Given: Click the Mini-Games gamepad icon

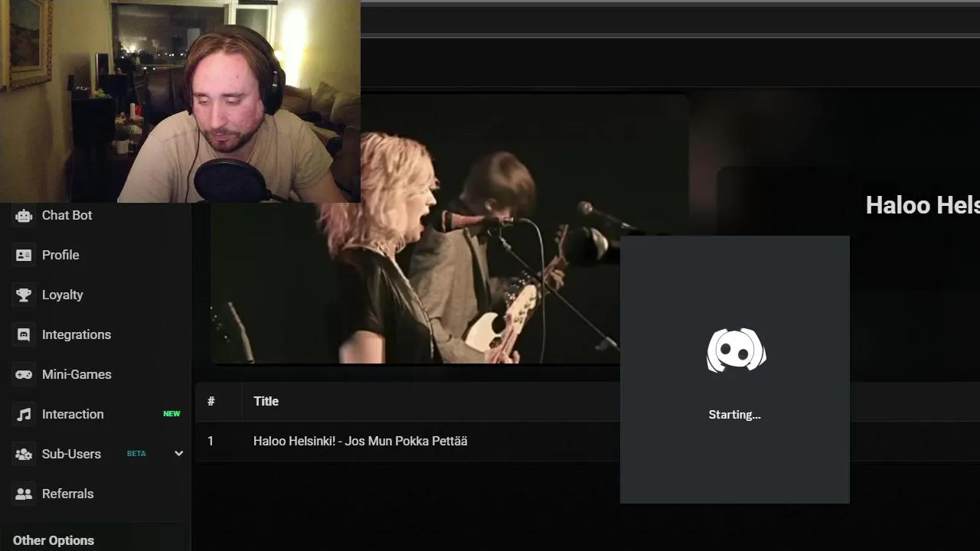Looking at the screenshot, I should 24,374.
